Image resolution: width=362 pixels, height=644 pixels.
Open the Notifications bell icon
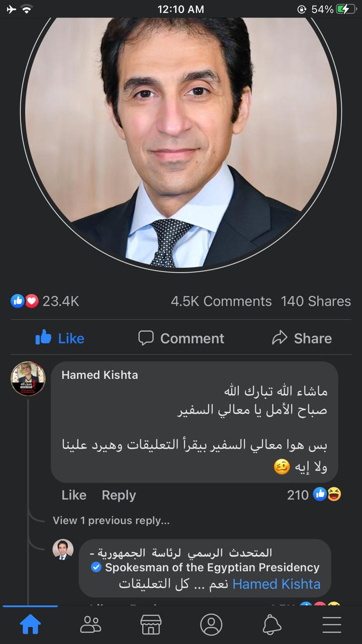[271, 625]
